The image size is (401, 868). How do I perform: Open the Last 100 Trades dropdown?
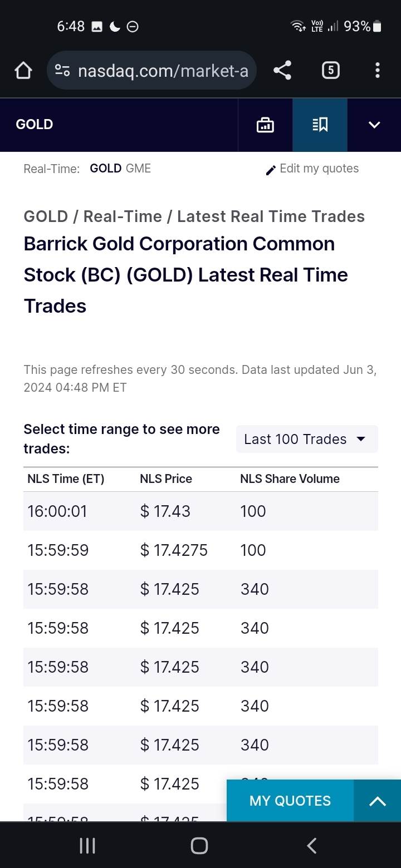(x=307, y=439)
